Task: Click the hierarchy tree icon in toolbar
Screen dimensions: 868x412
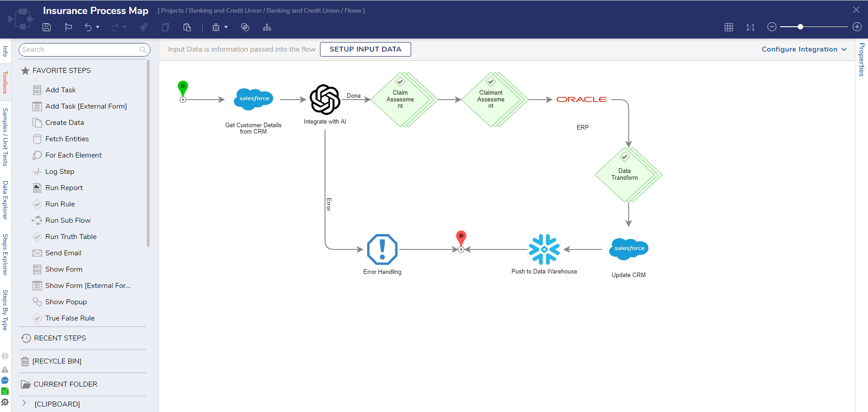Action: point(267,27)
